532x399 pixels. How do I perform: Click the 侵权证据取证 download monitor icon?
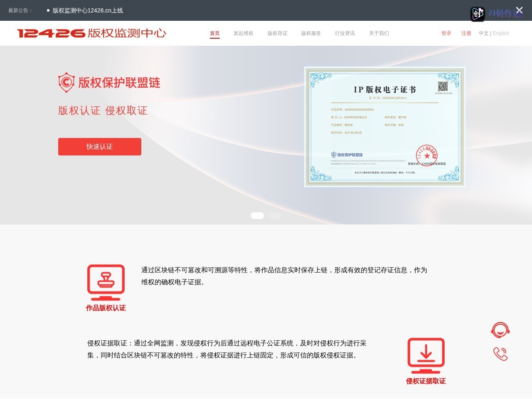[426, 356]
